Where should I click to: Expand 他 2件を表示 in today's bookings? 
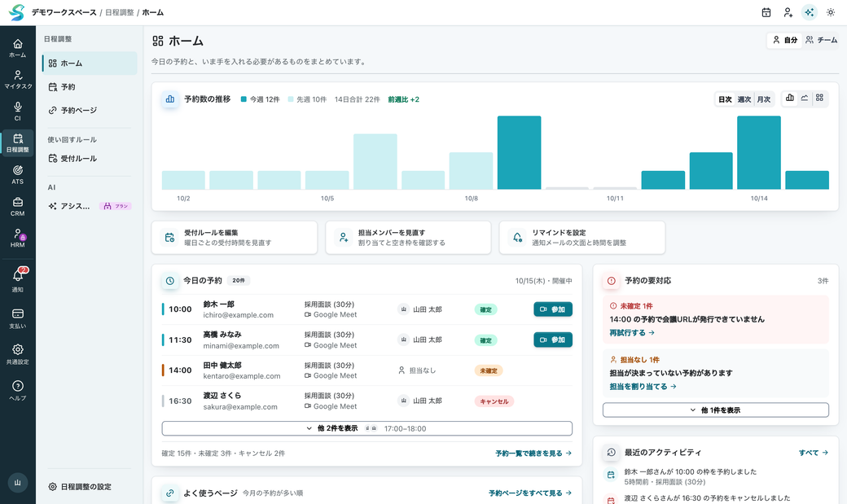click(x=366, y=428)
